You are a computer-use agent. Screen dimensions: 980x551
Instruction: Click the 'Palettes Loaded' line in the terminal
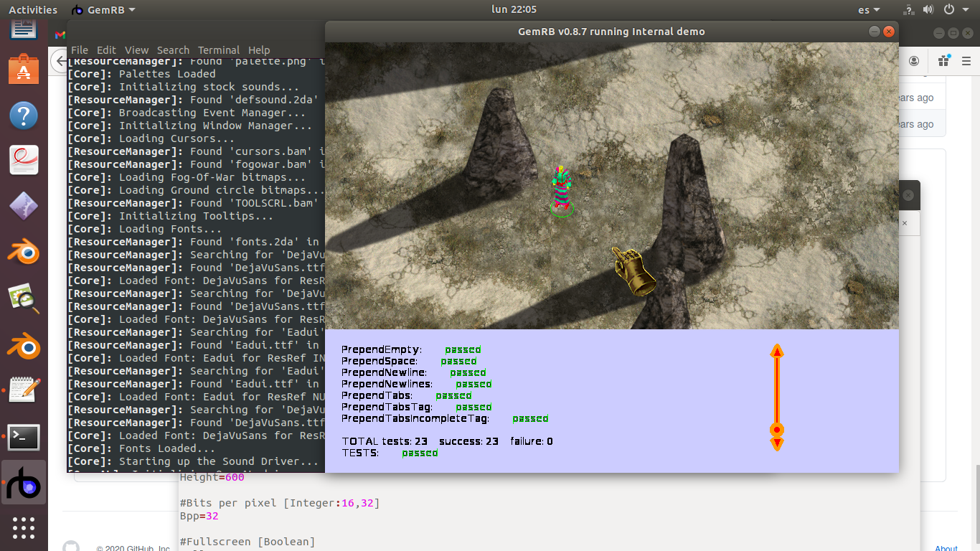tap(141, 74)
